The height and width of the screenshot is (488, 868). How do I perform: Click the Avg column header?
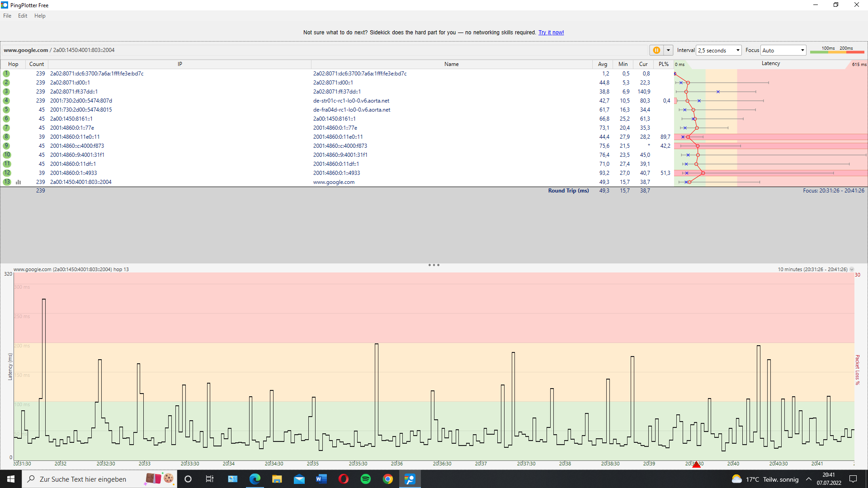point(602,64)
